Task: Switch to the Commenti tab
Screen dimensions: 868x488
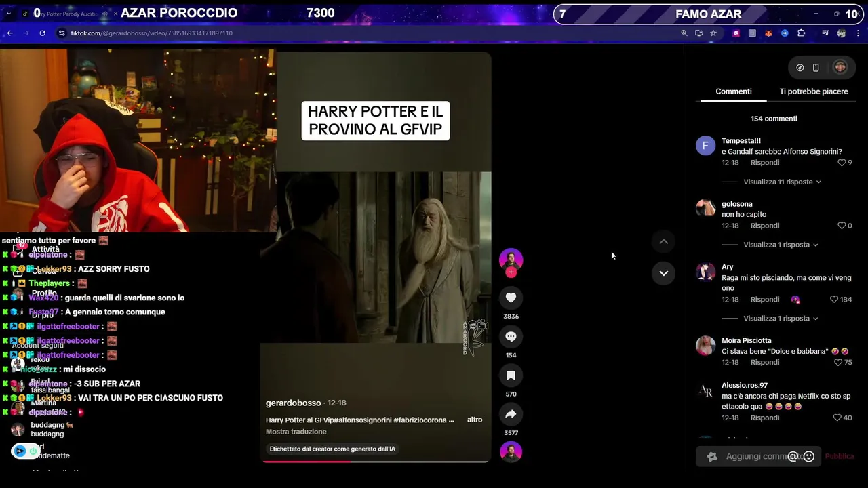Action: pyautogui.click(x=734, y=91)
